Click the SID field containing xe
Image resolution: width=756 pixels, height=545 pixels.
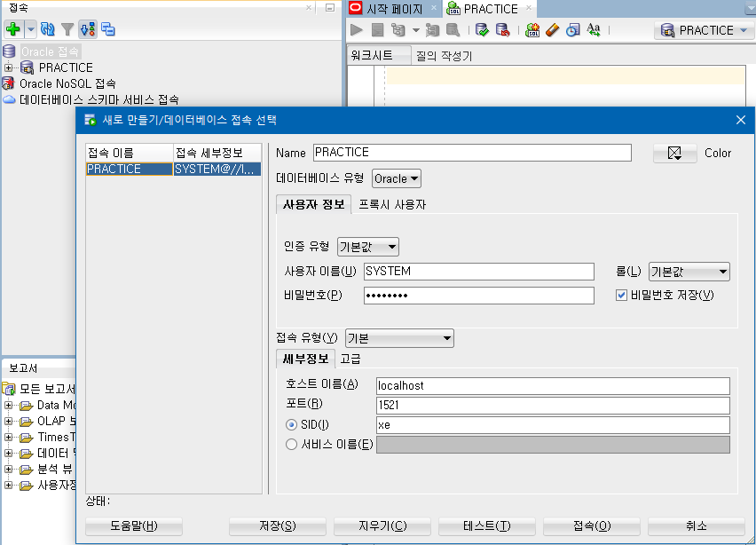pyautogui.click(x=553, y=425)
